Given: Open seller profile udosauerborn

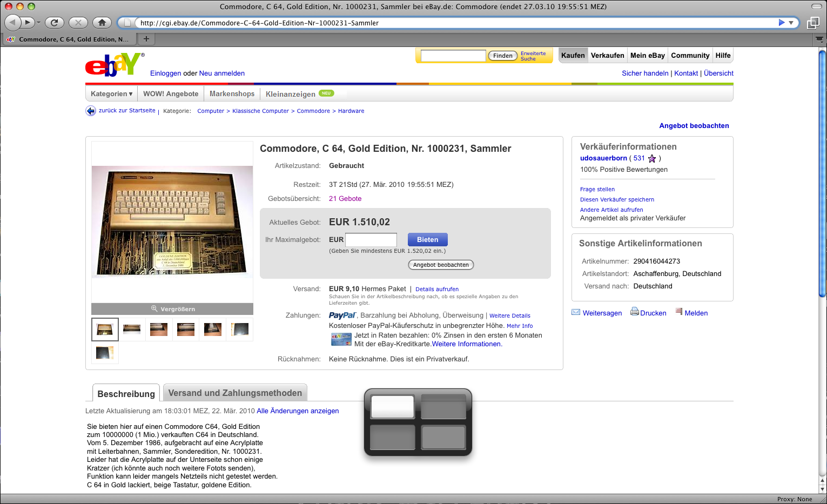Looking at the screenshot, I should [603, 158].
